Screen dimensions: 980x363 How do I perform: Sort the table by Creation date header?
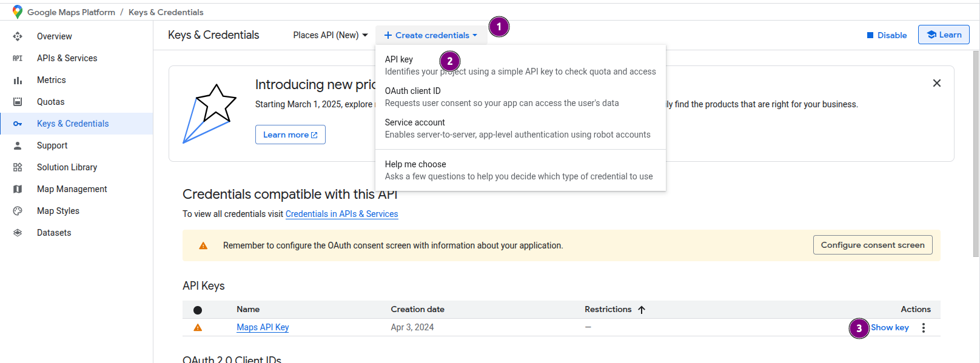418,310
